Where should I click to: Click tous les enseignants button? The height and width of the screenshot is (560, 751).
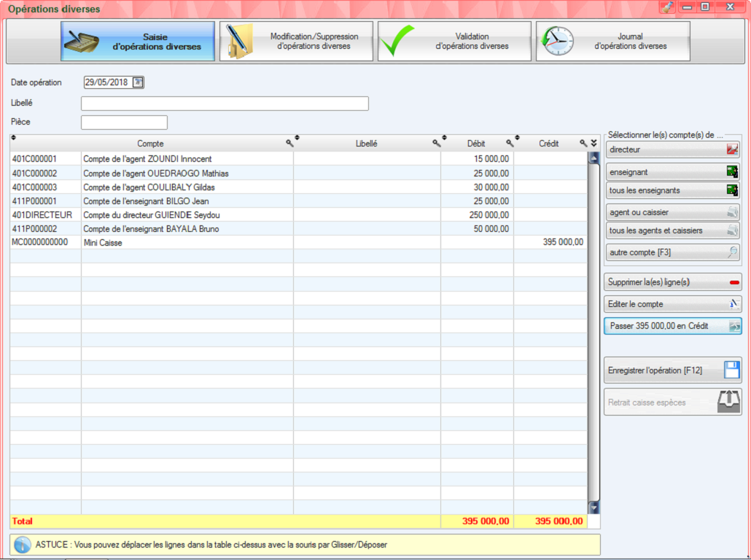[672, 190]
